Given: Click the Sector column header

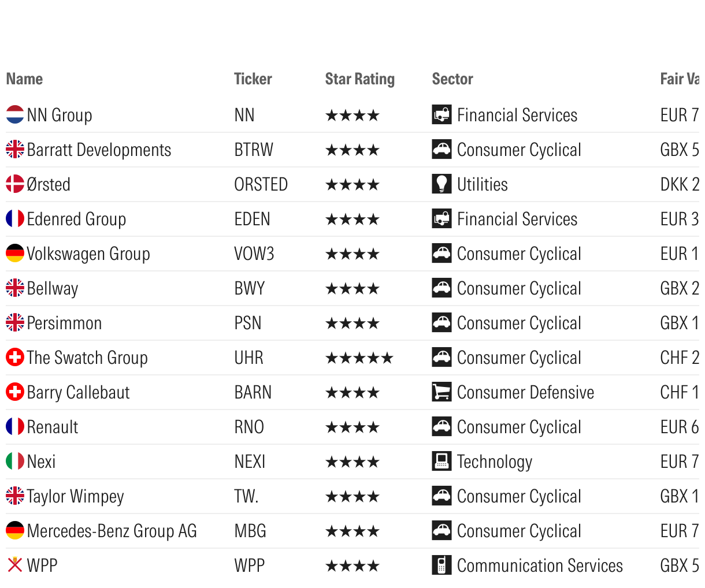Looking at the screenshot, I should point(452,79).
